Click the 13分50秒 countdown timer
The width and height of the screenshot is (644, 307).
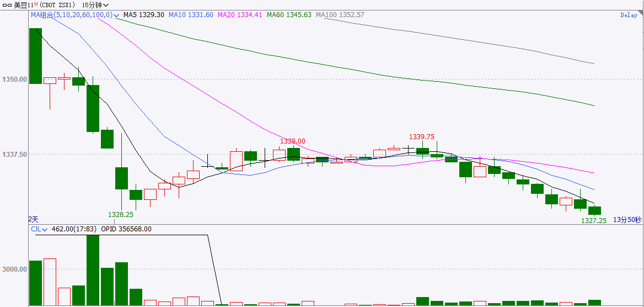pos(627,220)
